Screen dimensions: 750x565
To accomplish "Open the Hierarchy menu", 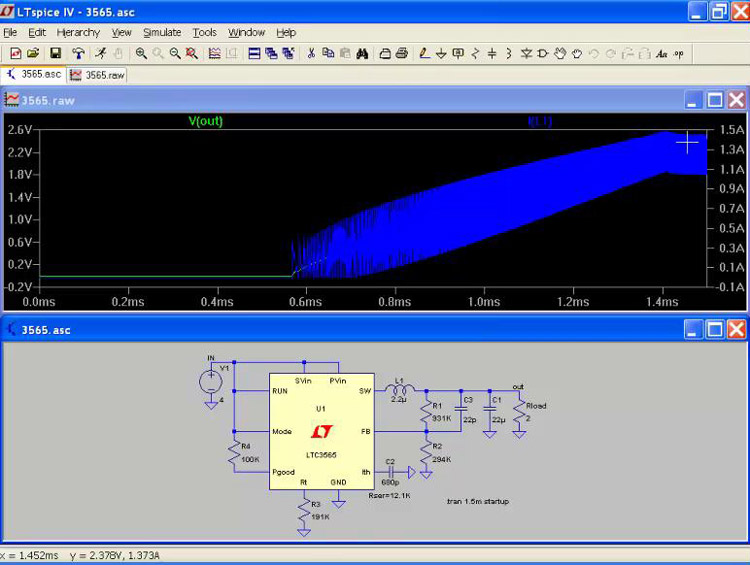I will pyautogui.click(x=78, y=32).
